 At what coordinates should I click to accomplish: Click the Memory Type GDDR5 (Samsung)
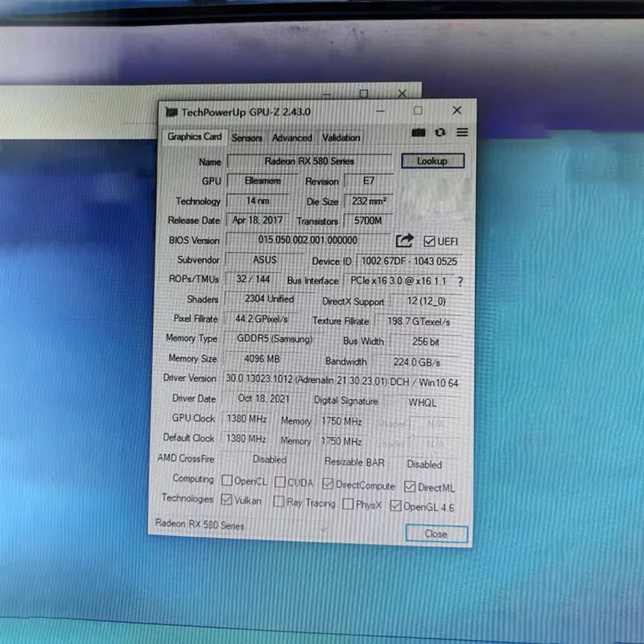pos(275,339)
